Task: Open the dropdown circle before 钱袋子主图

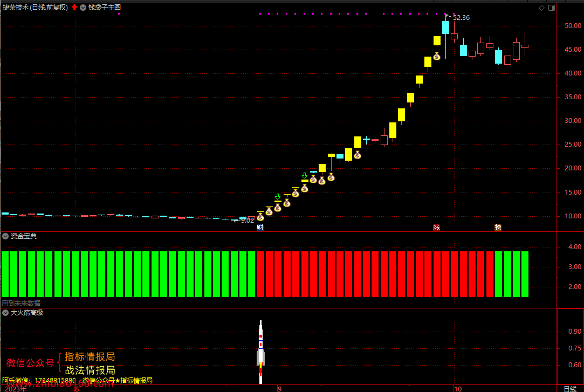Action: pyautogui.click(x=83, y=7)
